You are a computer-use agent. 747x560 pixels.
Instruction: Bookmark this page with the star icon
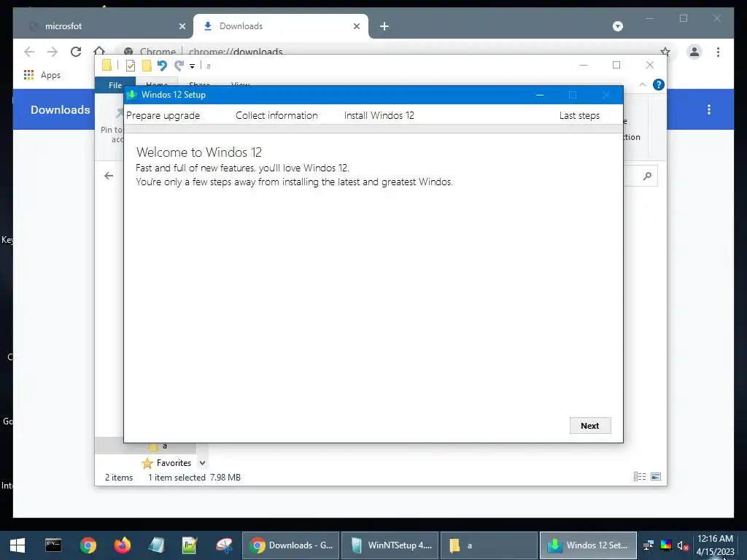665,52
